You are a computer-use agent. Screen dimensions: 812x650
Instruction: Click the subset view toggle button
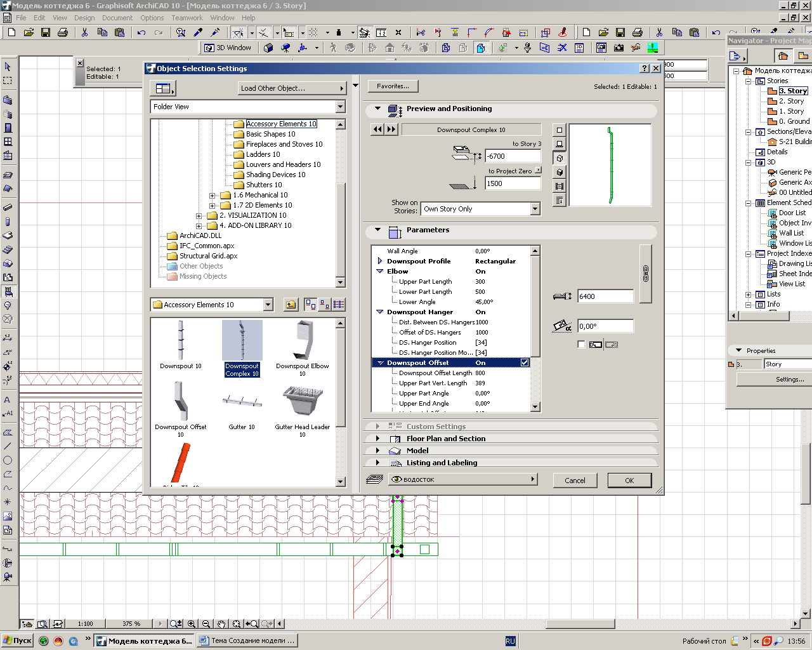(x=163, y=88)
